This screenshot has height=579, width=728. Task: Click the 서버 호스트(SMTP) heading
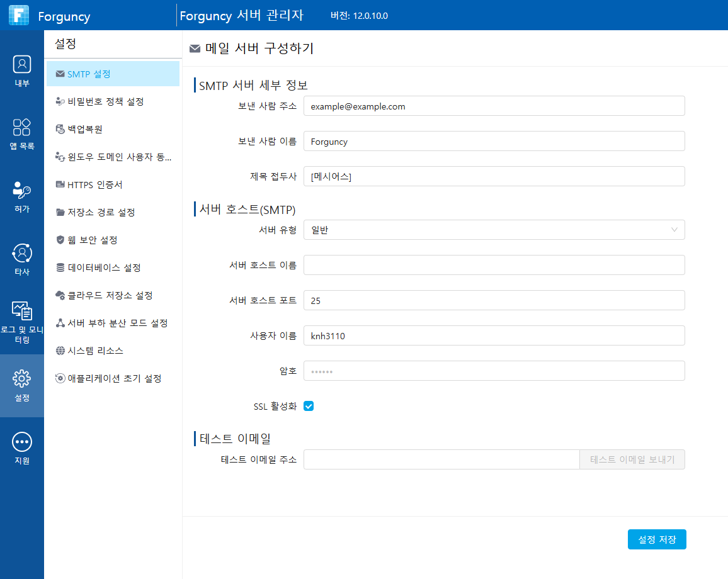[x=247, y=209]
